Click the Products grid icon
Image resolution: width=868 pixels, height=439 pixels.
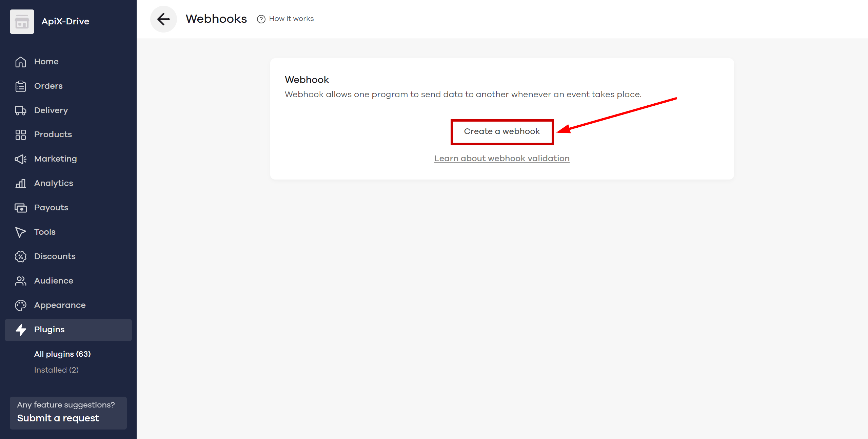click(21, 134)
